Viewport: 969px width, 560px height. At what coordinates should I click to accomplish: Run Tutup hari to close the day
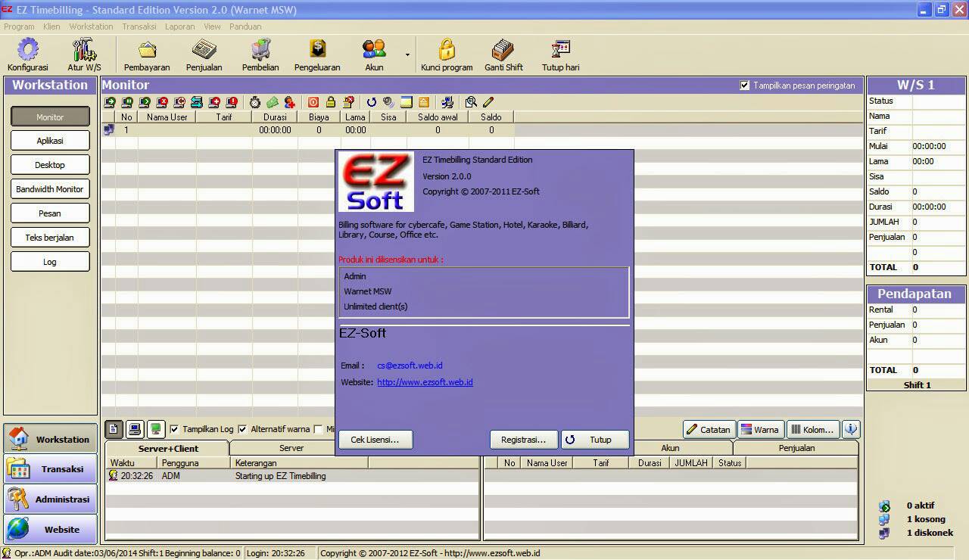pyautogui.click(x=560, y=53)
